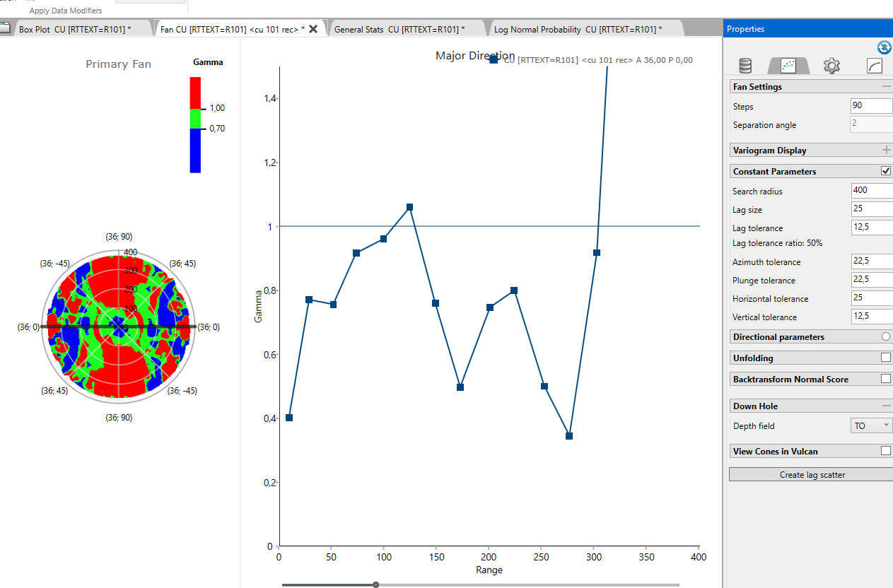Open the Log Normal Probability CU tab
This screenshot has height=588, width=893.
pos(578,29)
